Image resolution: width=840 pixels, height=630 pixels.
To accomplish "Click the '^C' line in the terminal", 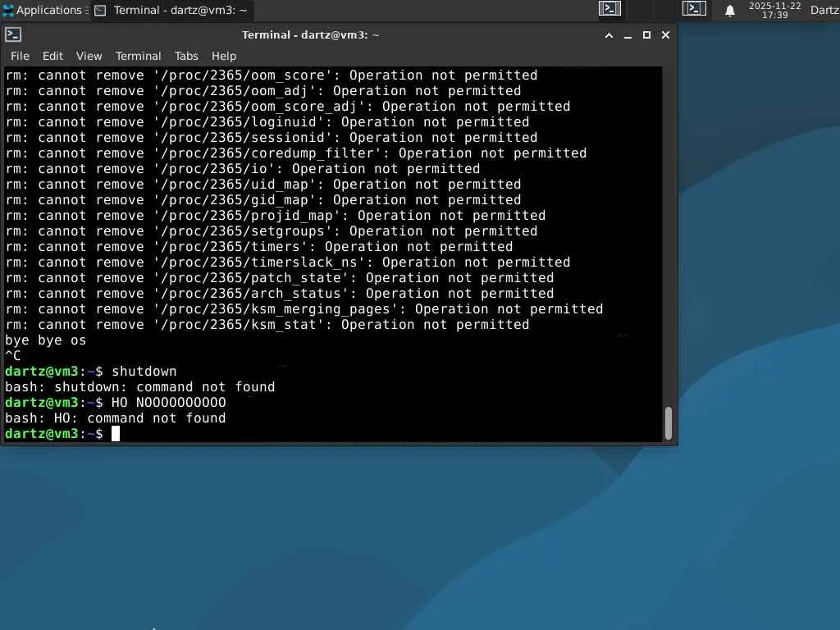I will [x=13, y=356].
